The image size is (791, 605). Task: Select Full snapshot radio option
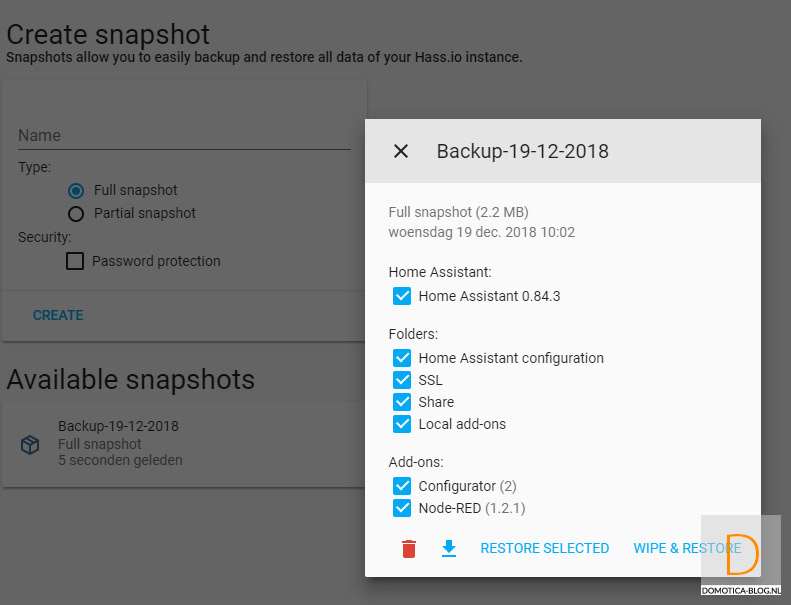pyautogui.click(x=75, y=190)
